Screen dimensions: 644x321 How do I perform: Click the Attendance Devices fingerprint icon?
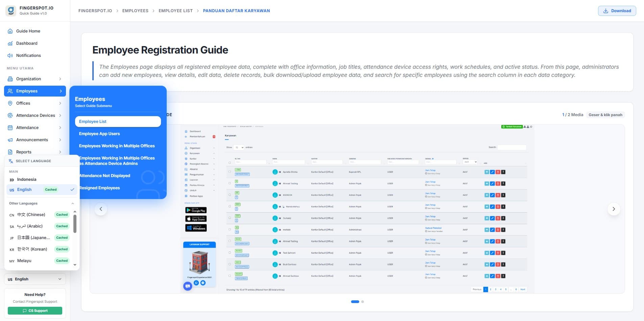(x=10, y=115)
